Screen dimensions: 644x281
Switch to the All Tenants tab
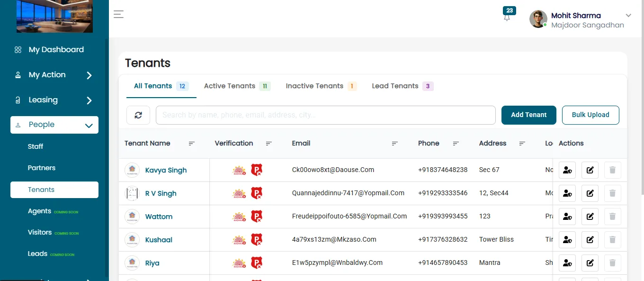coord(161,86)
